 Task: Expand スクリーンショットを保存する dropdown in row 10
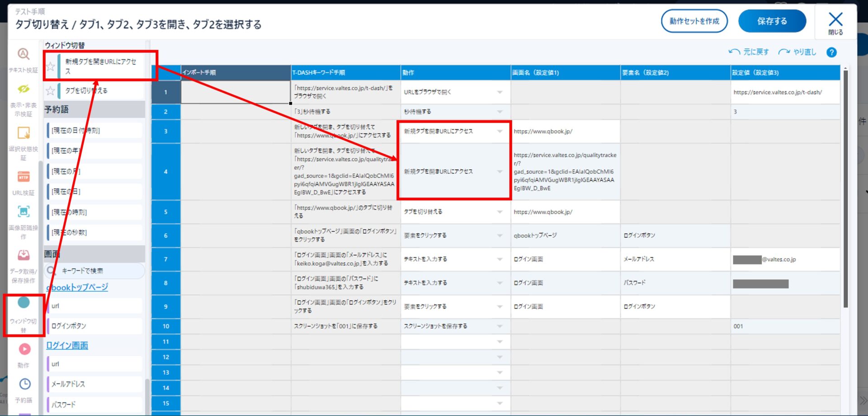tap(500, 326)
